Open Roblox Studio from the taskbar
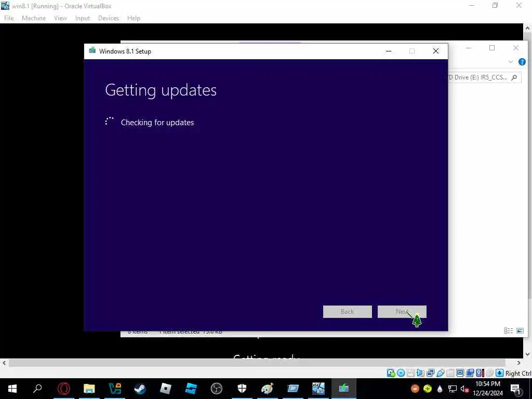The image size is (532, 399). click(x=191, y=389)
